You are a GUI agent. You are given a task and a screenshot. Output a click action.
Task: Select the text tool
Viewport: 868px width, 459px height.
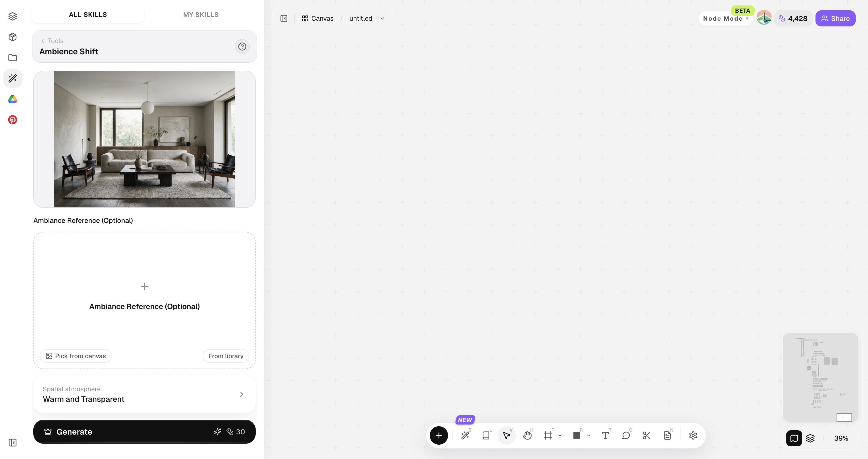click(x=605, y=435)
